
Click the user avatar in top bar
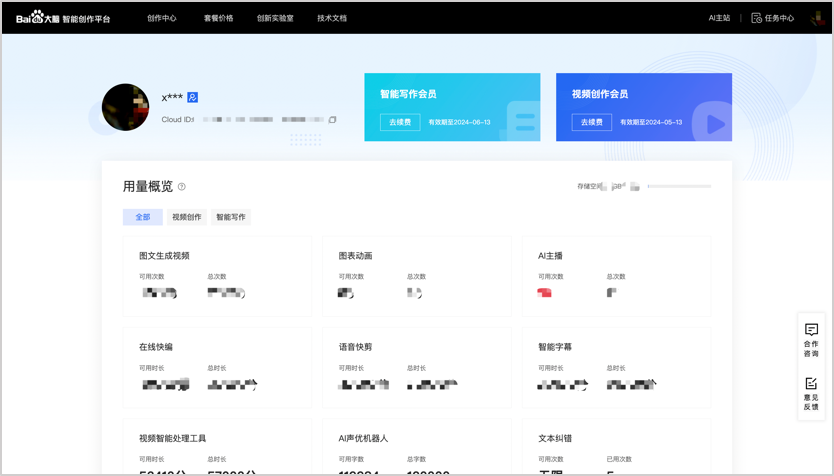[818, 19]
